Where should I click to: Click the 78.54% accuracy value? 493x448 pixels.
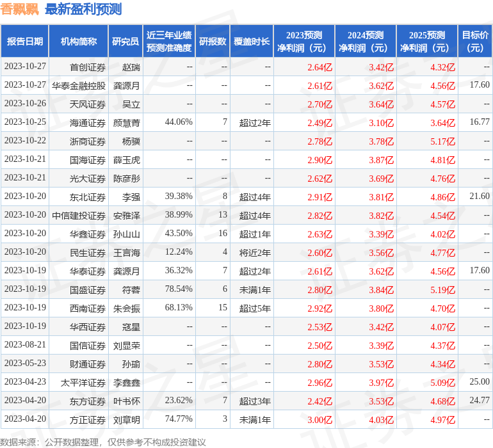179,289
